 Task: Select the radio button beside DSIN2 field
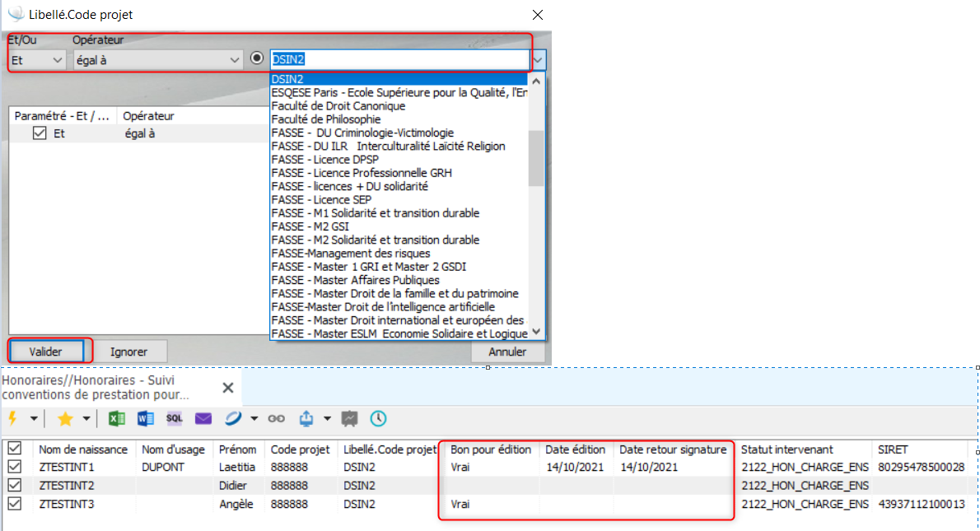(x=257, y=59)
